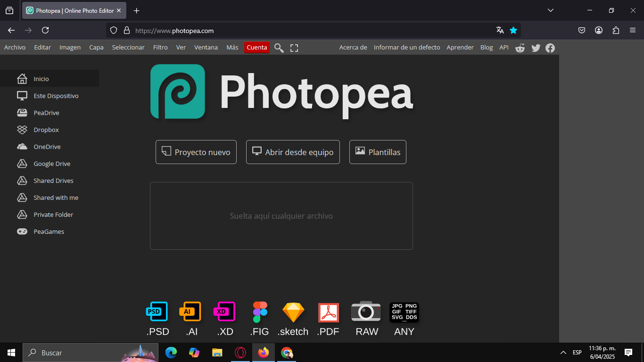Click the Windows taskbar Buscar search box
644x362 pixels.
pyautogui.click(x=91, y=353)
